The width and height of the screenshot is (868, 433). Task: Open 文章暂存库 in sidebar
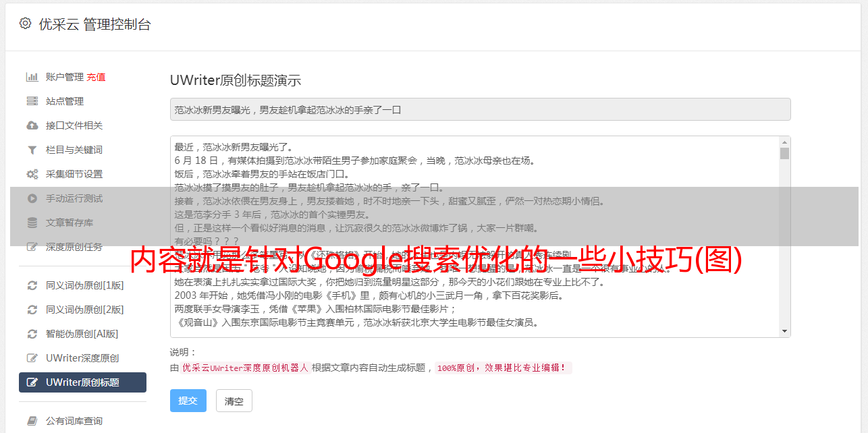click(x=70, y=223)
